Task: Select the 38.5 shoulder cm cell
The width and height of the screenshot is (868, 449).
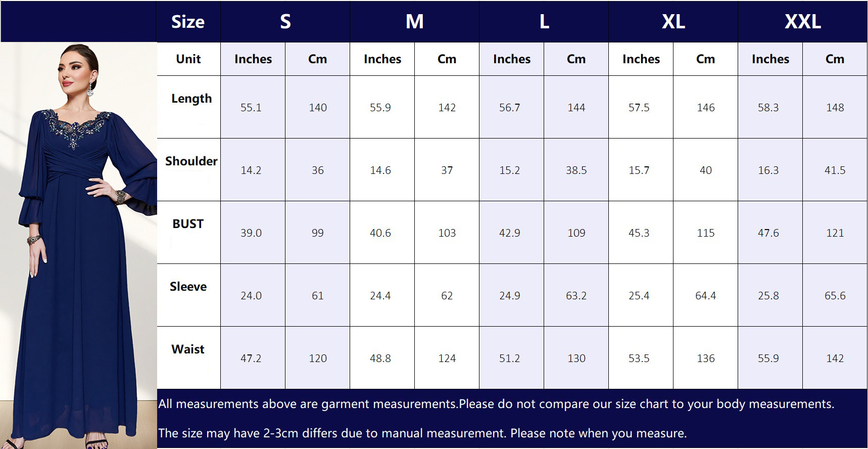Action: point(576,170)
